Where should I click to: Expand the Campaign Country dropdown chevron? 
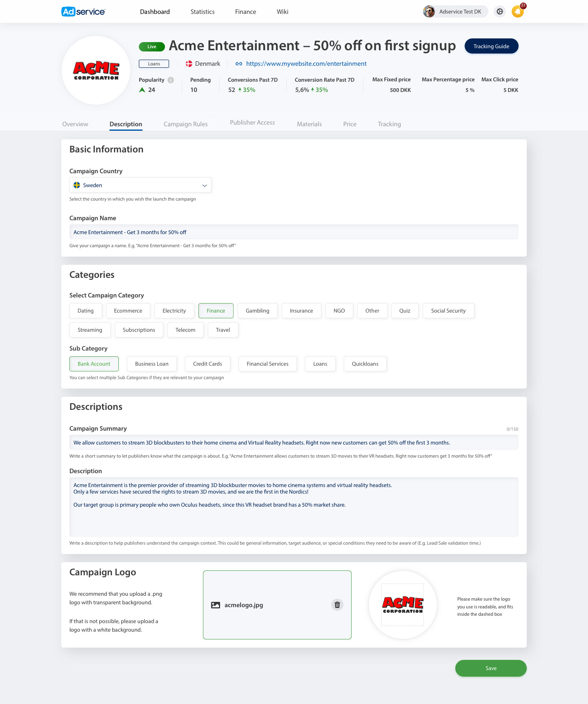pos(205,185)
